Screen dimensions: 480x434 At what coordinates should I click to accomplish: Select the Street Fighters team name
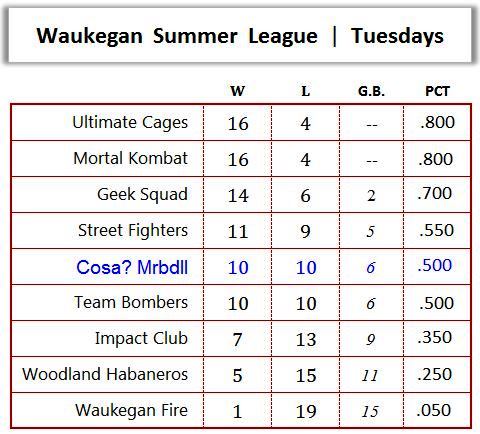click(x=133, y=230)
